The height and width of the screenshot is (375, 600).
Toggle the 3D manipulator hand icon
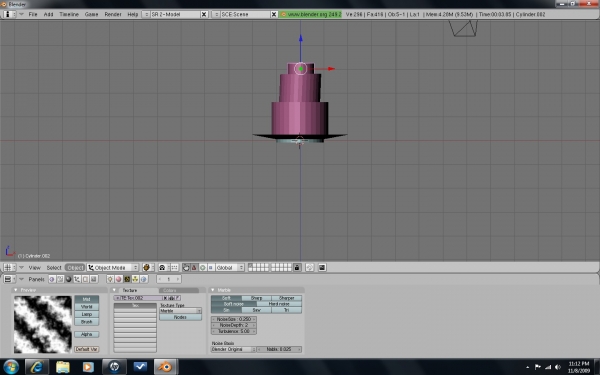click(x=186, y=267)
